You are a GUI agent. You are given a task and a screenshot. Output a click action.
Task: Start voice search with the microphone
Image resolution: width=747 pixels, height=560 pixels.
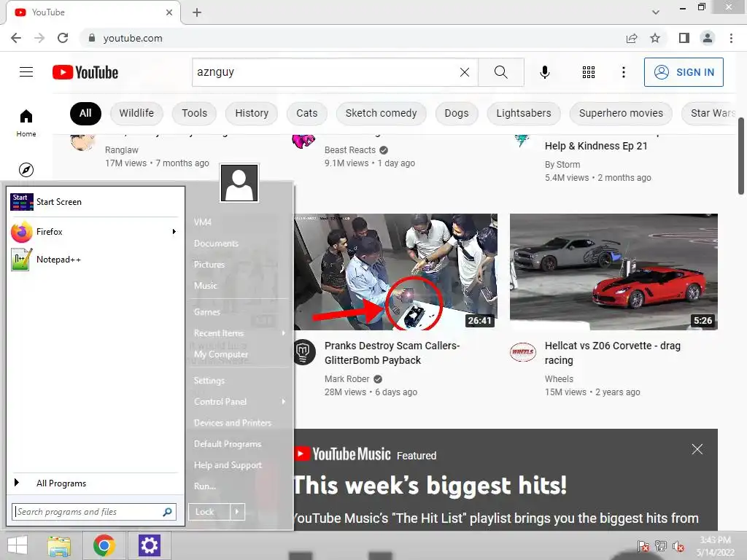point(544,72)
